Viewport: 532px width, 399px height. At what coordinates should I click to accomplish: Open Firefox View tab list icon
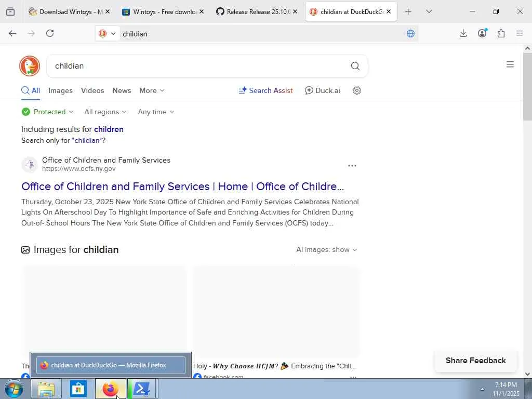[x=10, y=12]
